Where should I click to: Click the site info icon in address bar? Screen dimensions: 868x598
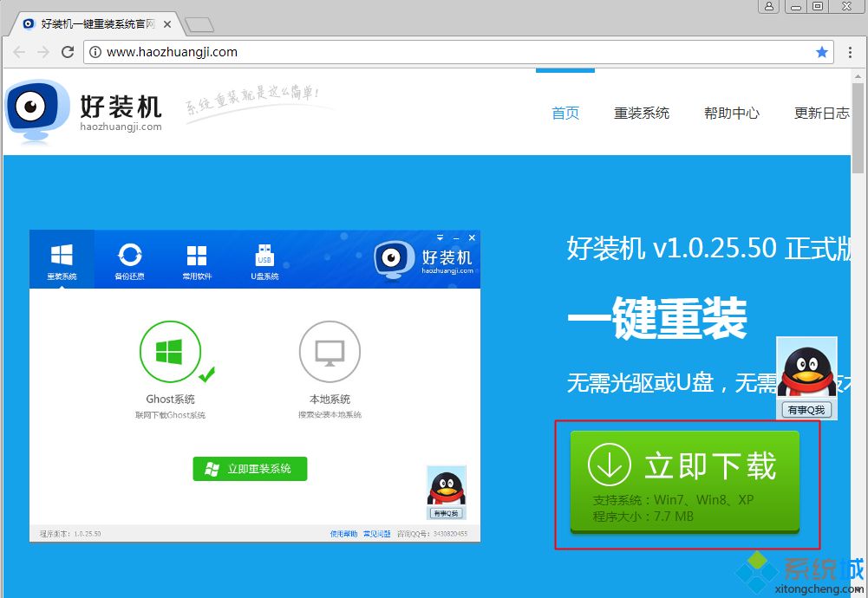(x=95, y=52)
